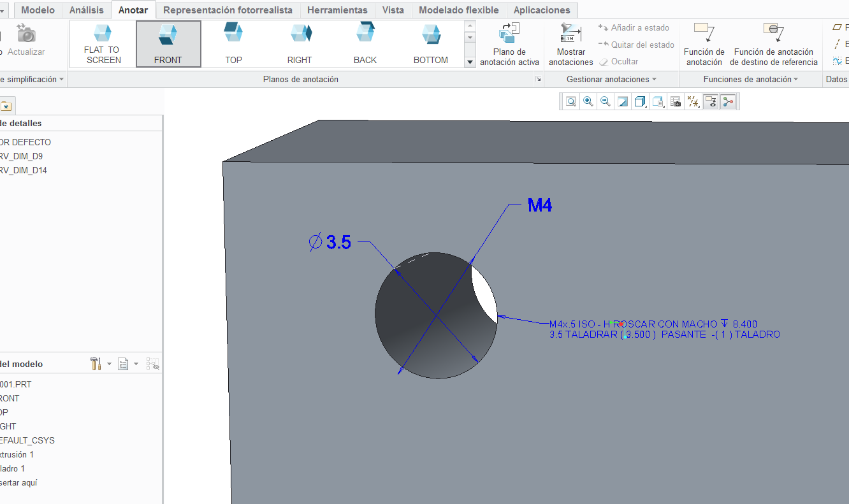
Task: Select the TOP annotation plane
Action: point(233,44)
